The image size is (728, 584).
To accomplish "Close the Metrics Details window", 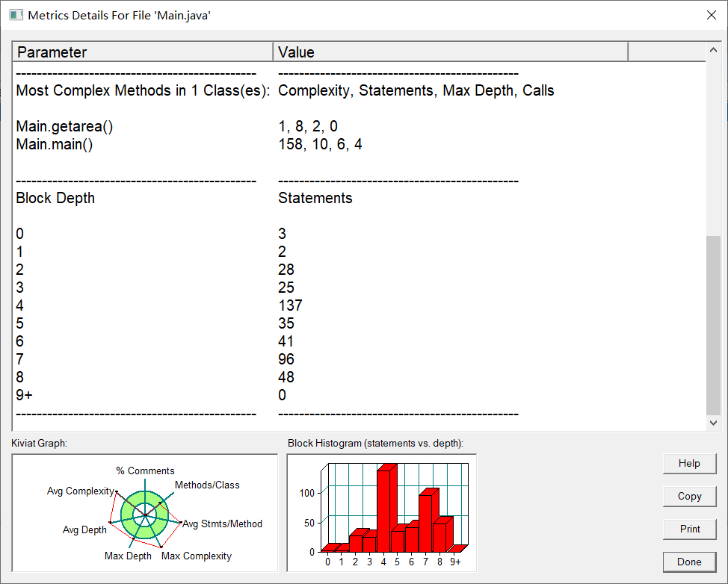I will (x=712, y=15).
